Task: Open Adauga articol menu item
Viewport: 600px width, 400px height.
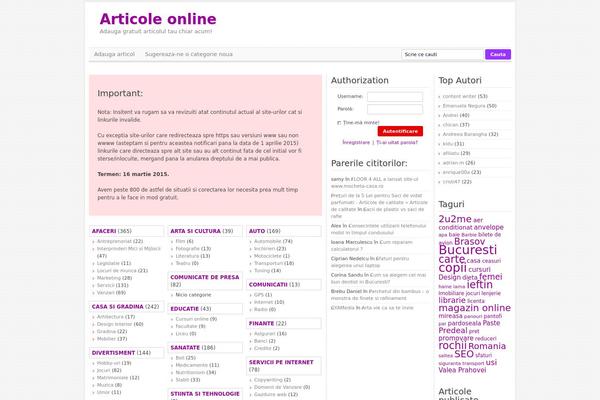Action: (x=114, y=54)
